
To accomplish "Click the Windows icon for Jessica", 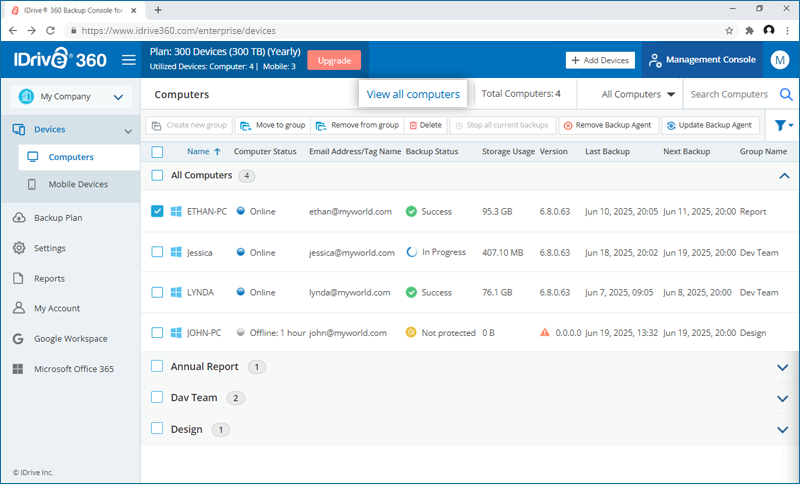I will [176, 252].
